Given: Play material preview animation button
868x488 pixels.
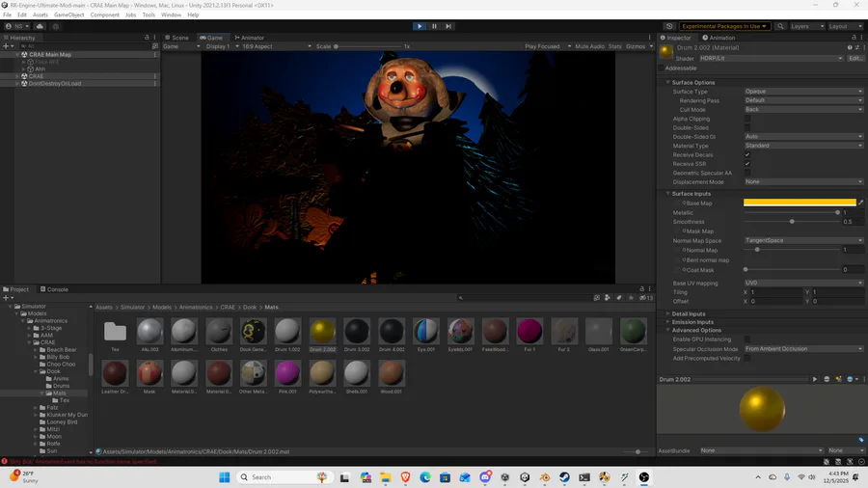Looking at the screenshot, I should pyautogui.click(x=815, y=380).
